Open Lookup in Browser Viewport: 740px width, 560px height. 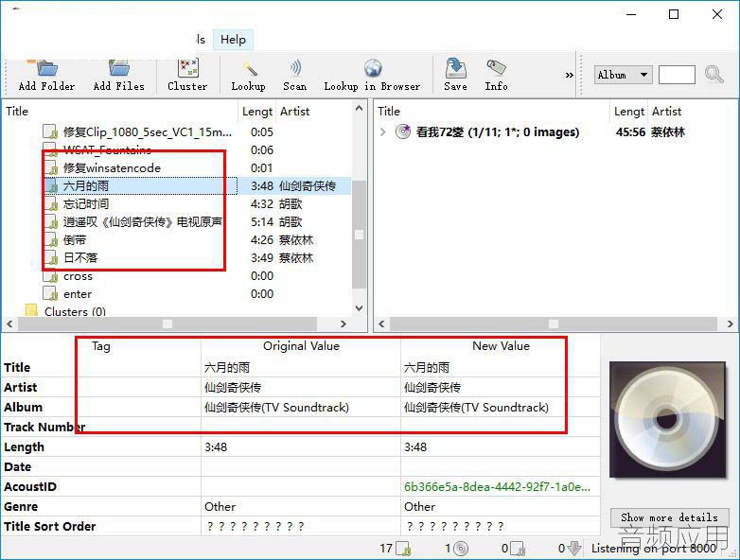(x=372, y=75)
